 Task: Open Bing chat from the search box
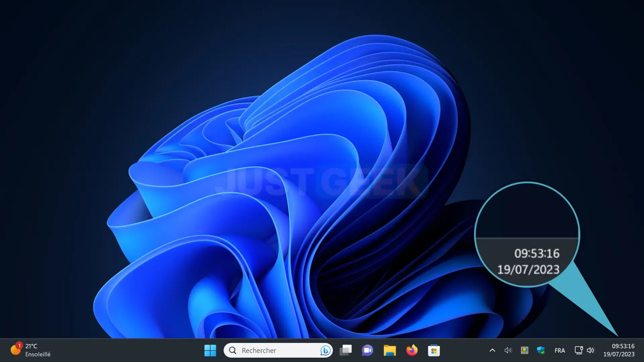pyautogui.click(x=325, y=351)
